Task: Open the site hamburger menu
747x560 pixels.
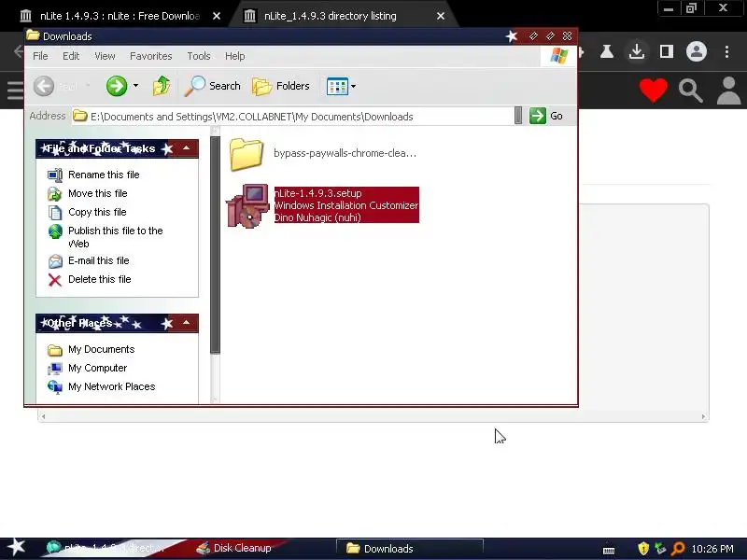Action: (15, 90)
